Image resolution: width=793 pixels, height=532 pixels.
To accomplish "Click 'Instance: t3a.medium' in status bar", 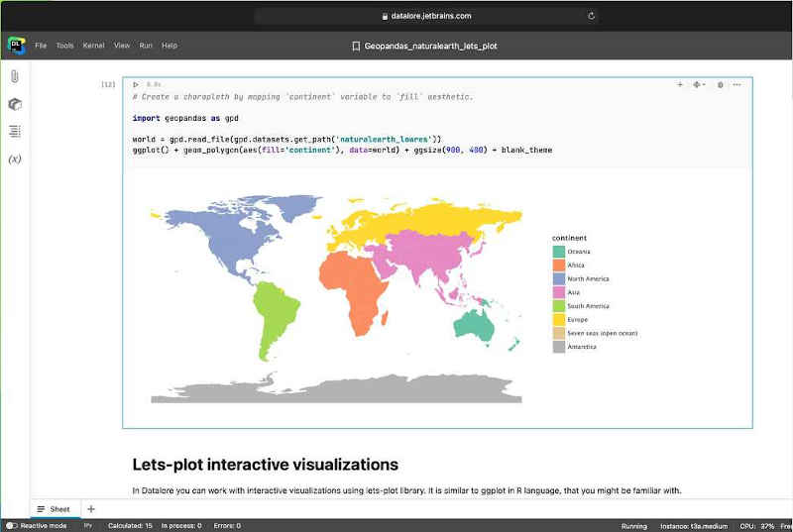I will (x=694, y=526).
